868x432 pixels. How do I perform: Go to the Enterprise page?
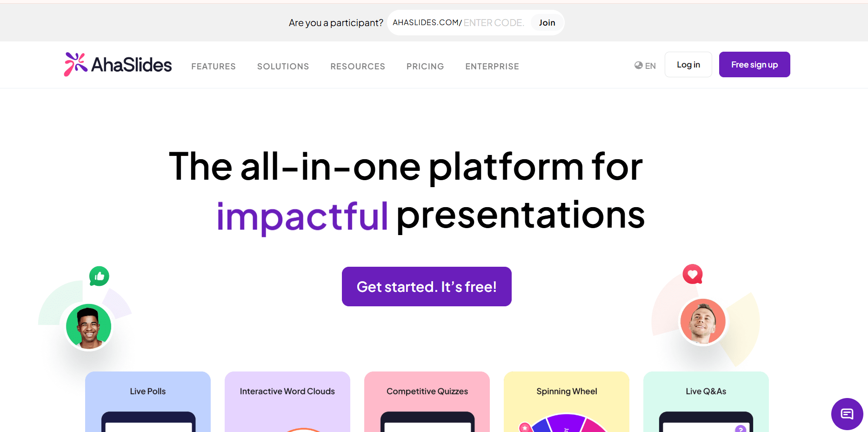tap(492, 67)
